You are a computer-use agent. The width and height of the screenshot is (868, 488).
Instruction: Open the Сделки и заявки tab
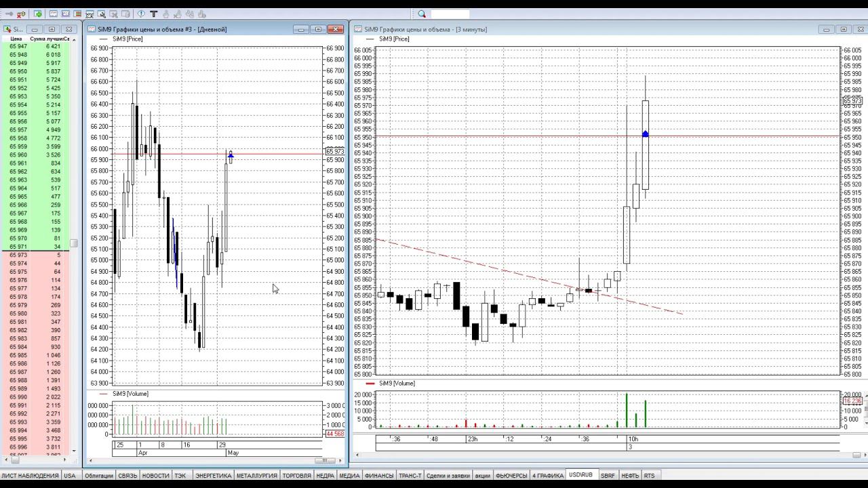tap(448, 476)
